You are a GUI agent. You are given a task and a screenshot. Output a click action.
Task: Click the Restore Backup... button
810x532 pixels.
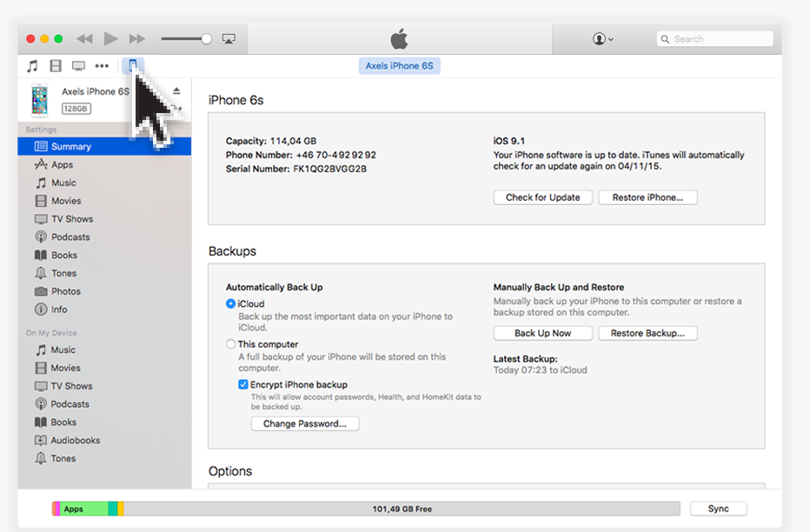(x=647, y=333)
